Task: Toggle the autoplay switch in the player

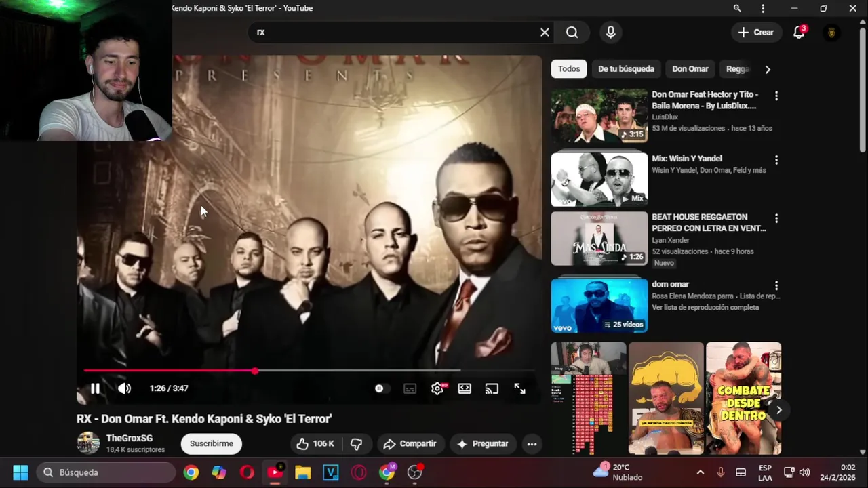Action: [379, 388]
